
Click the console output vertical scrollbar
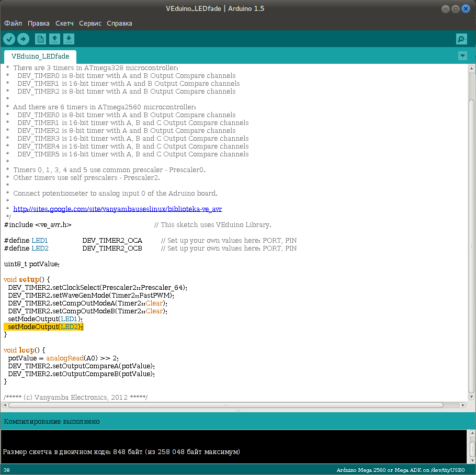click(x=472, y=448)
